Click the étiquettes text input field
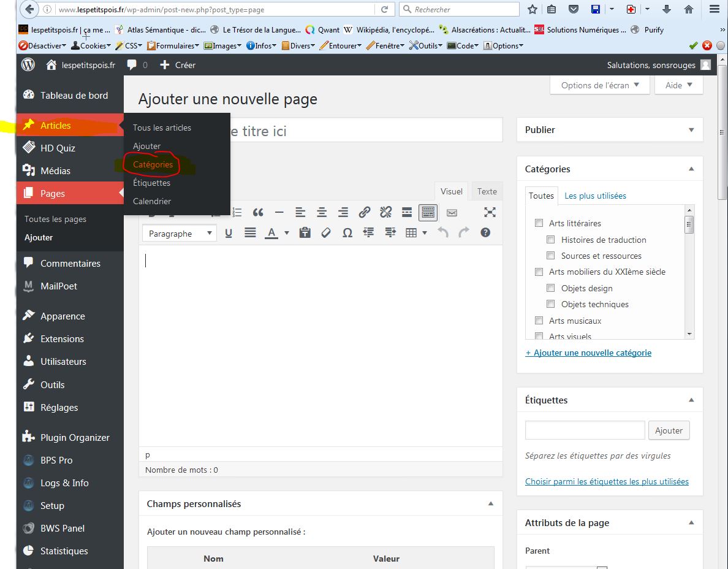 [x=585, y=430]
